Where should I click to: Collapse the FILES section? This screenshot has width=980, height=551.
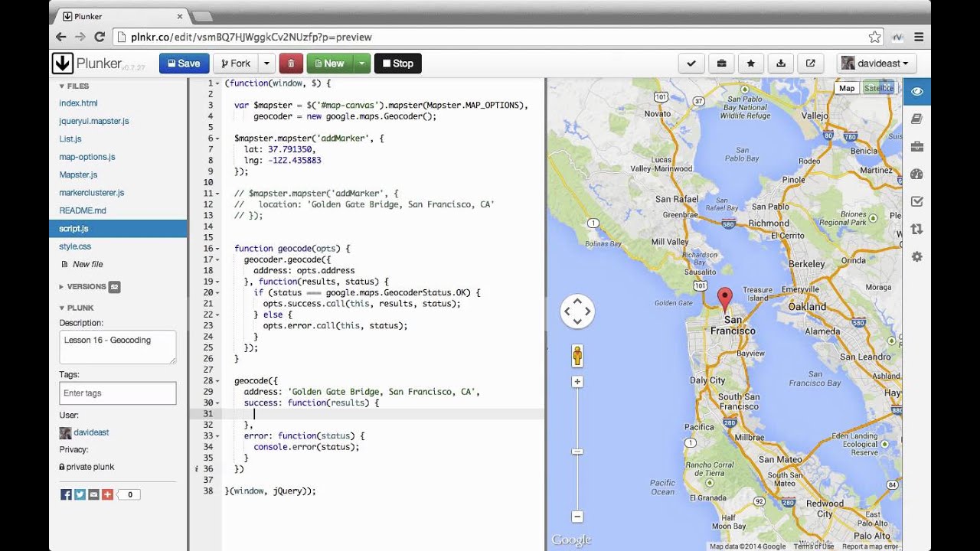74,86
